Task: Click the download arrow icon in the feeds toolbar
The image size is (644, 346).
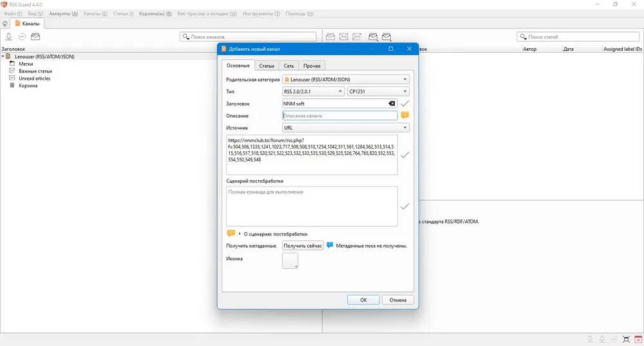Action: [x=9, y=37]
